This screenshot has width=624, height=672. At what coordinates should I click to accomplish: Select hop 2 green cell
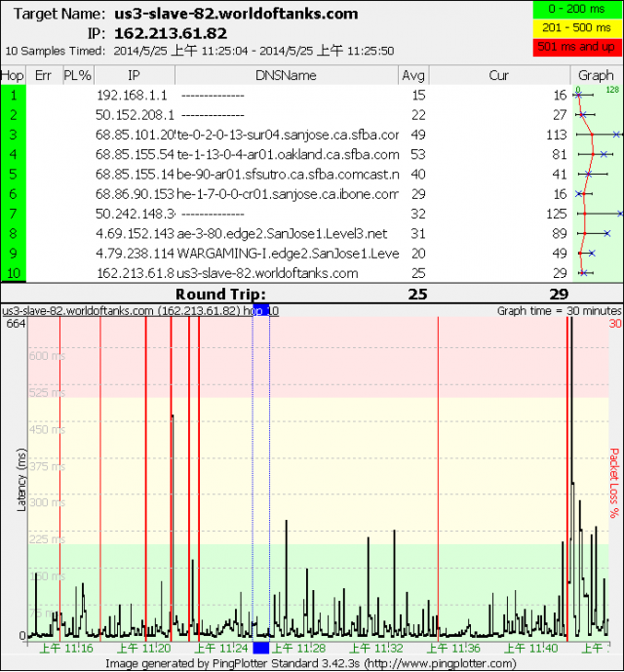pos(13,115)
